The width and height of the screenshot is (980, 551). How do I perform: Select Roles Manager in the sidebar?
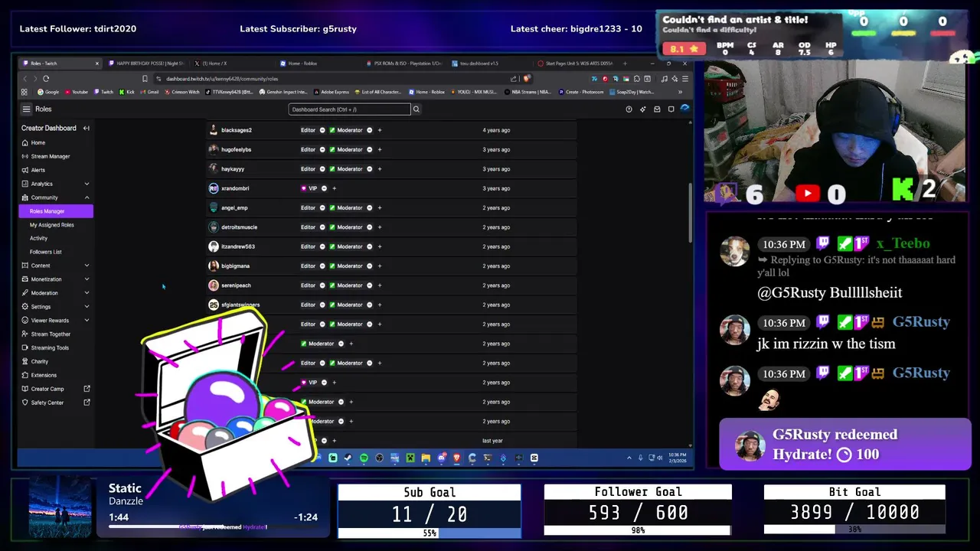(x=56, y=211)
